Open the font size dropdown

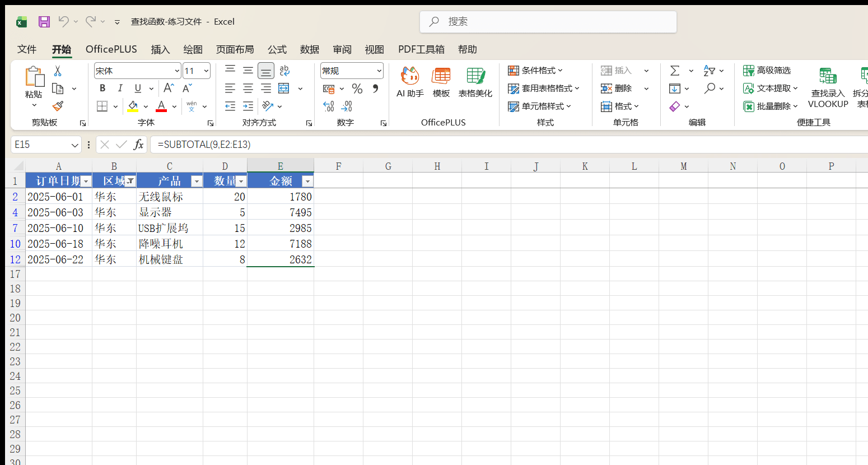tap(206, 71)
